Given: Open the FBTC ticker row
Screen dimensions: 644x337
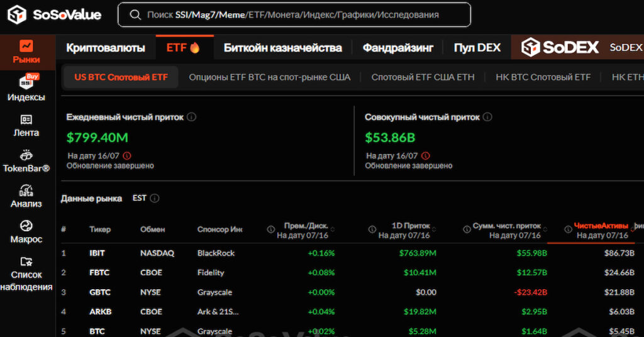Looking at the screenshot, I should coord(99,273).
